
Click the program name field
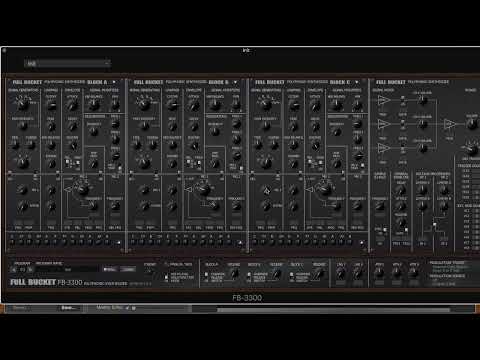coord(68,269)
